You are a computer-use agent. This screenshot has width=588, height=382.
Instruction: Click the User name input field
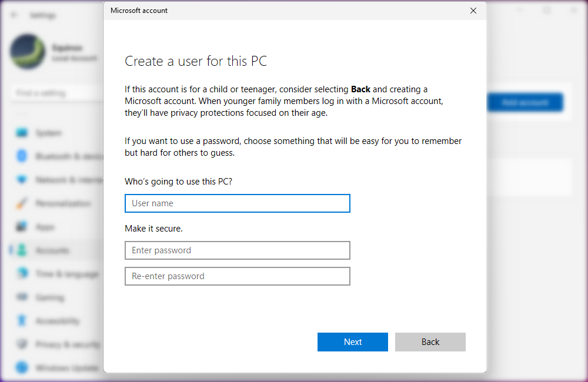[238, 203]
